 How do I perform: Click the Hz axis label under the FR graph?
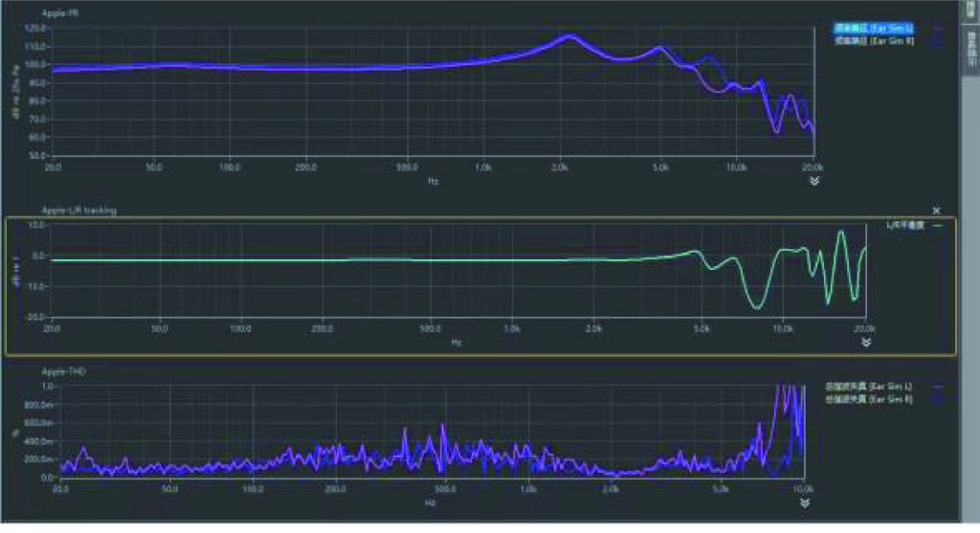(x=434, y=181)
